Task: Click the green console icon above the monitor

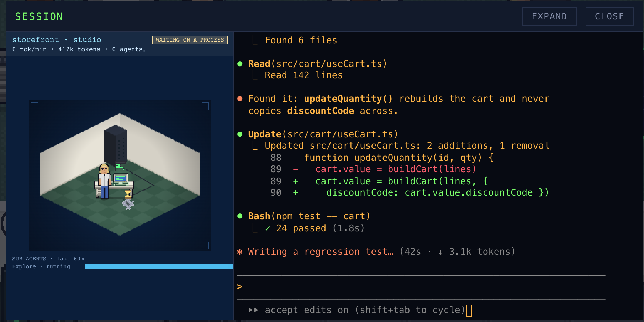Action: [x=120, y=167]
